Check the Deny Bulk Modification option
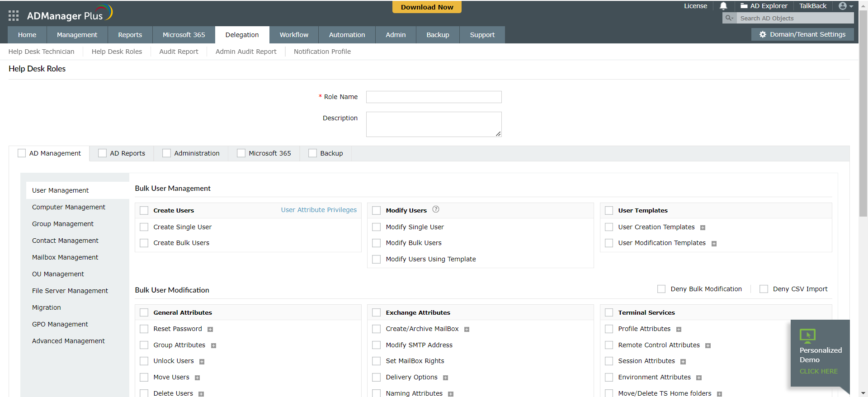Viewport: 868px width, 397px height. tap(661, 289)
